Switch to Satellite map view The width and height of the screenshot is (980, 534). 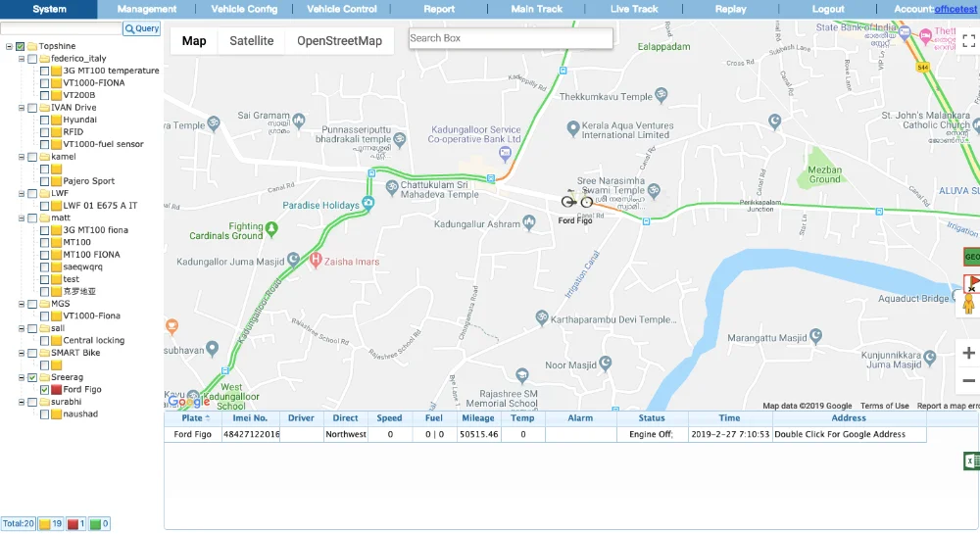pos(251,40)
